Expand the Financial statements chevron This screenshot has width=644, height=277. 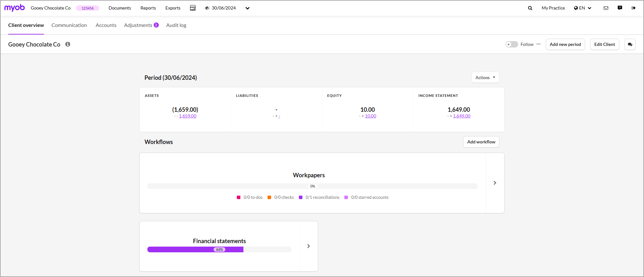[308, 246]
